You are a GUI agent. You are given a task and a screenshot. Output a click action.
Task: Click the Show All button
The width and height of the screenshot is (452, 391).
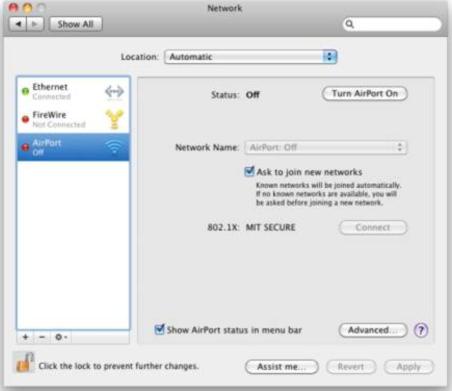pos(76,24)
